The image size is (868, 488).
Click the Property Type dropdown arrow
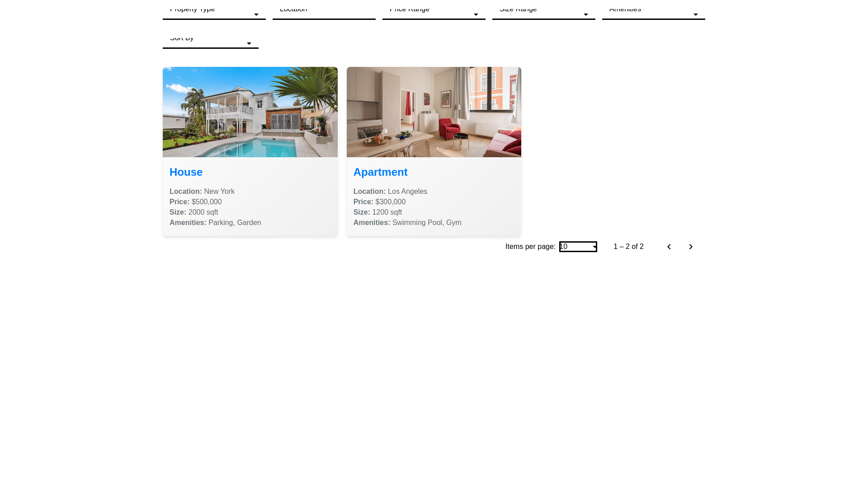(x=256, y=14)
